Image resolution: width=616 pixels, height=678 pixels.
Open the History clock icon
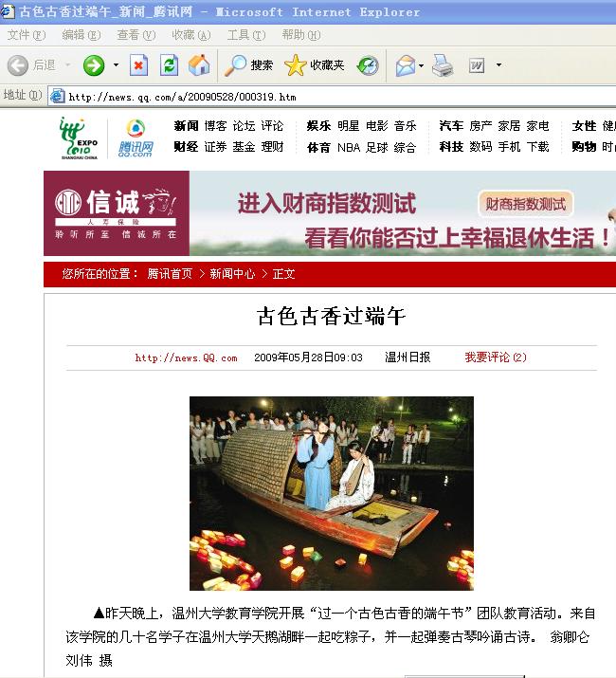coord(368,65)
